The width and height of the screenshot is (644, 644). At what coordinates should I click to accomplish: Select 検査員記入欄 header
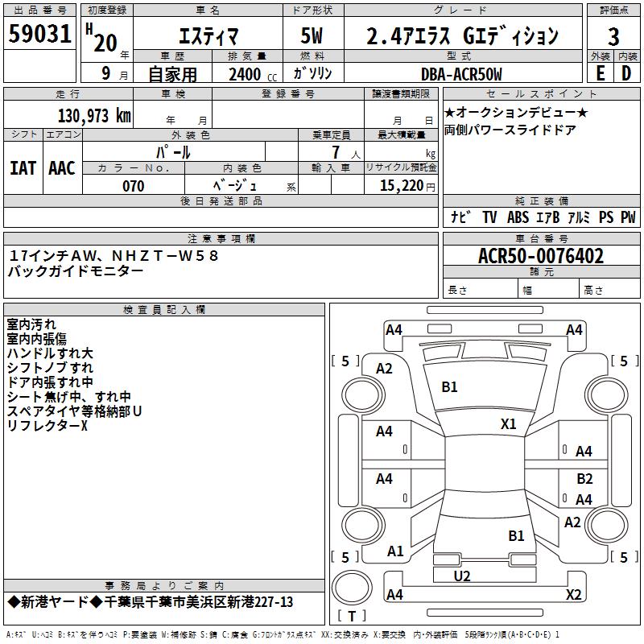[x=164, y=310]
